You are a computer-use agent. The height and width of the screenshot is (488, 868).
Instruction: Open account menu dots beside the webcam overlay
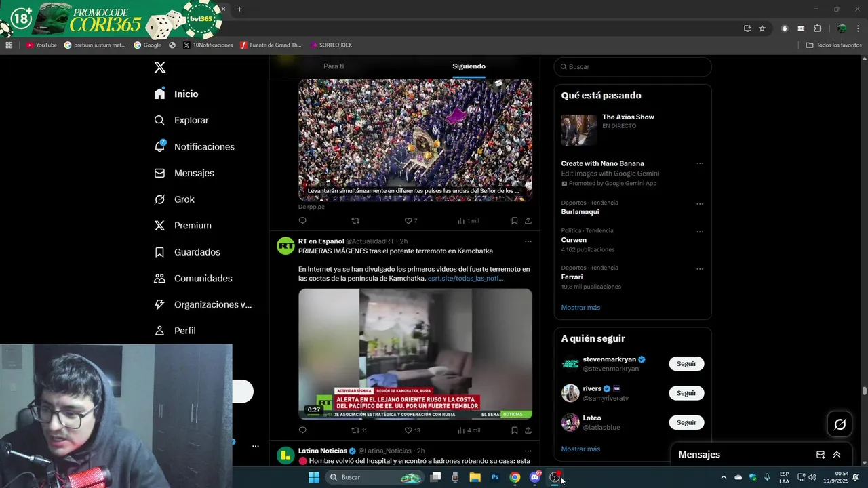tap(256, 446)
